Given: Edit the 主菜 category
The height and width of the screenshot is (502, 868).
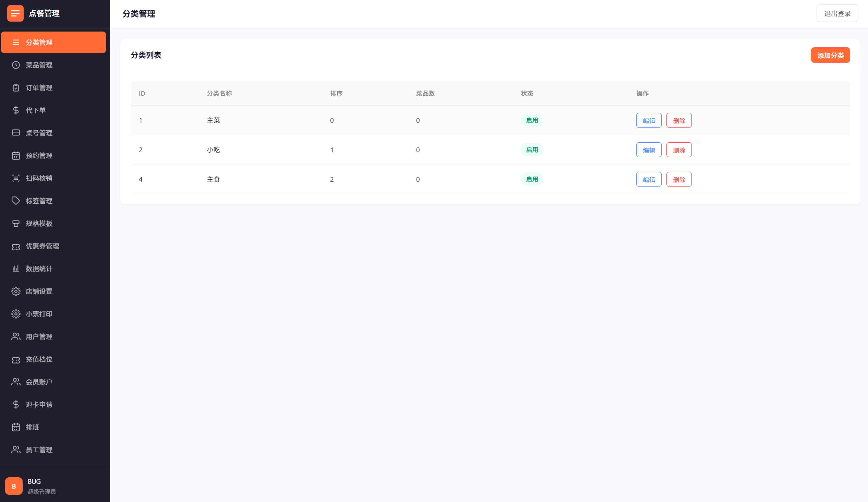Looking at the screenshot, I should click(649, 121).
